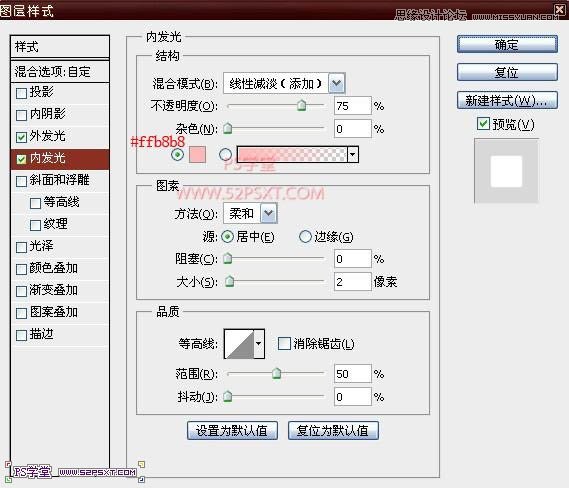
Task: Click the contour curve thumbnail
Action: pyautogui.click(x=239, y=344)
